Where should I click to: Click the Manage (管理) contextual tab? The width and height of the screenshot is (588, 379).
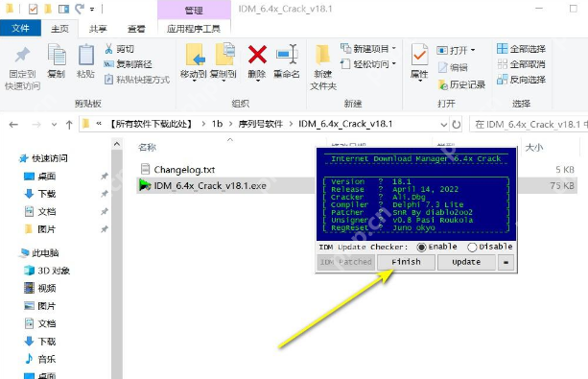(194, 11)
